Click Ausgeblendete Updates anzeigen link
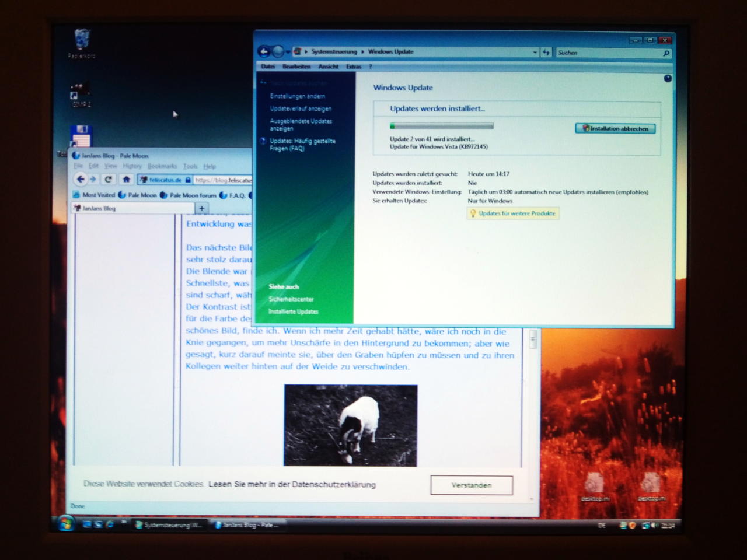Viewport: 747px width, 560px height. coord(301,125)
